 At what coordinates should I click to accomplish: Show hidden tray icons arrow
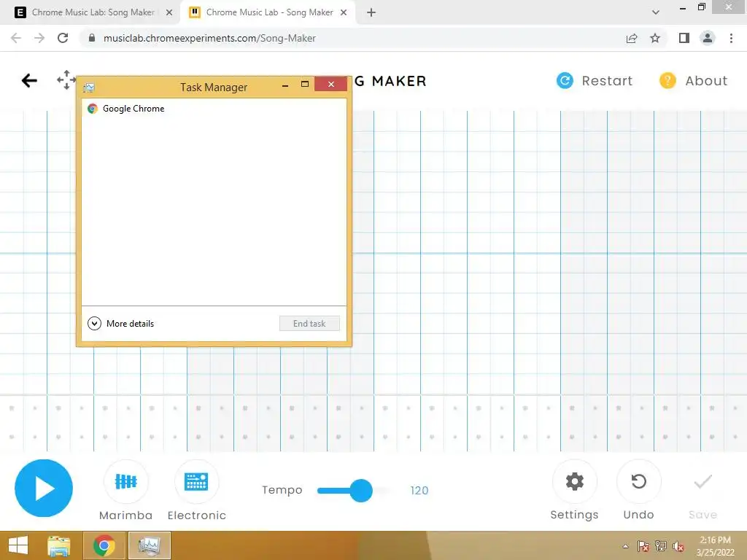pyautogui.click(x=625, y=546)
